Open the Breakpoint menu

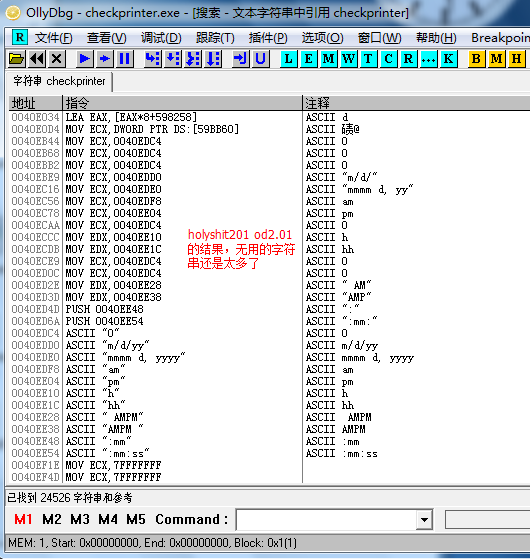point(500,38)
